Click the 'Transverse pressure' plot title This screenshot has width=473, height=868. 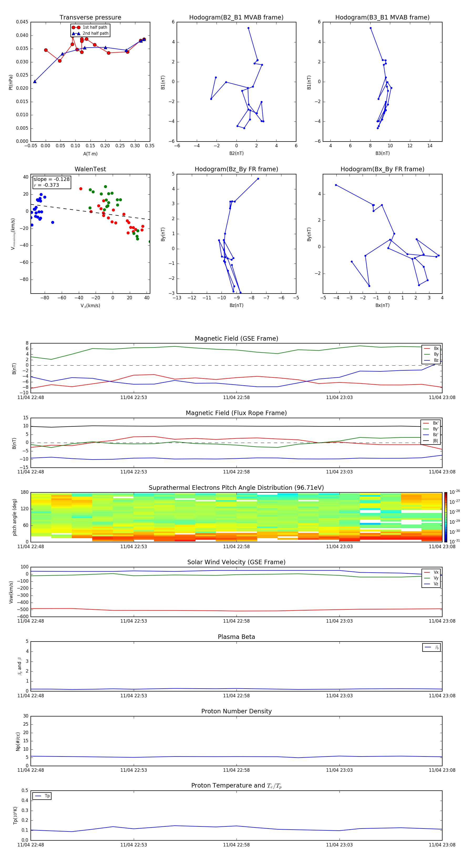click(x=90, y=18)
